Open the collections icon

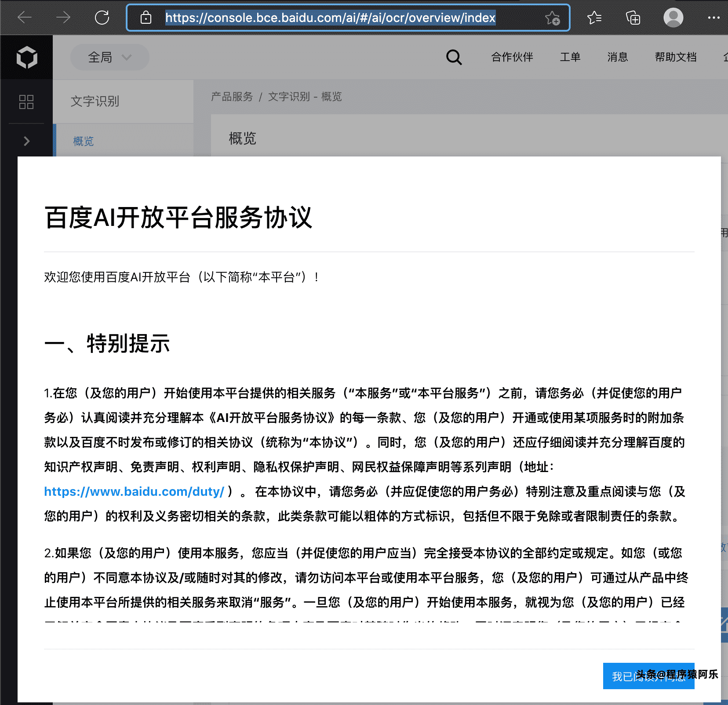pos(633,18)
